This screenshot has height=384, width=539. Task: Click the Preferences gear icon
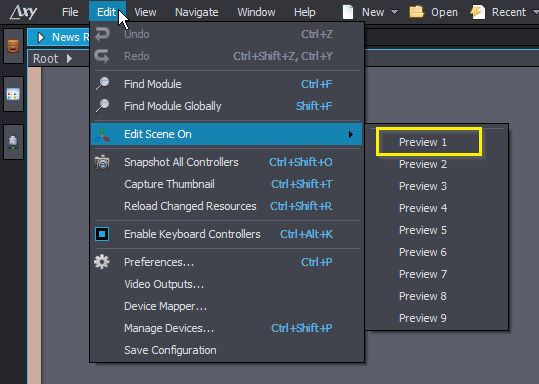102,262
